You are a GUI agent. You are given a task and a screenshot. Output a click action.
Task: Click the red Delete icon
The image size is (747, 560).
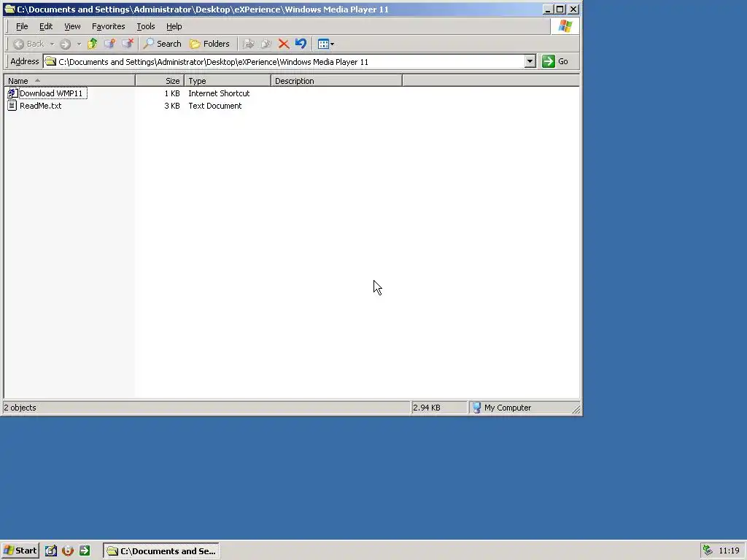[x=284, y=44]
